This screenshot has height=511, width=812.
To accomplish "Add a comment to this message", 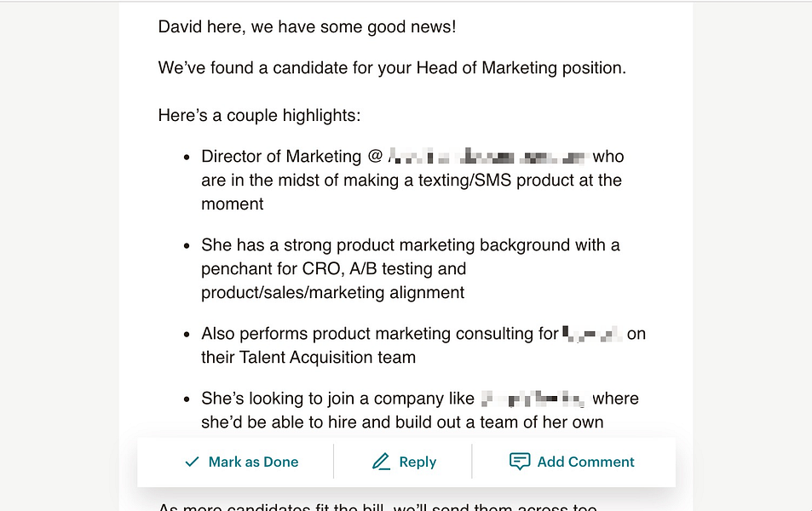I will pos(572,462).
